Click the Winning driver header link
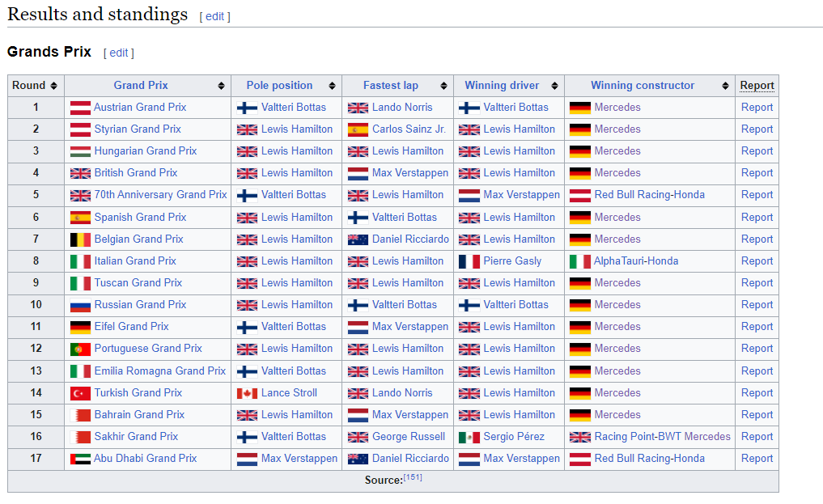This screenshot has height=504, width=823. pos(502,86)
